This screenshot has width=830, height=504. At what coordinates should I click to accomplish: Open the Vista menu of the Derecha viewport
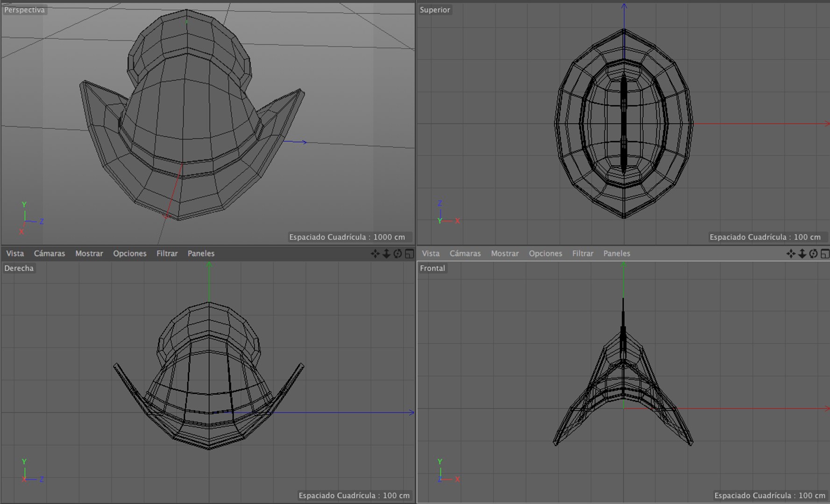(x=15, y=253)
